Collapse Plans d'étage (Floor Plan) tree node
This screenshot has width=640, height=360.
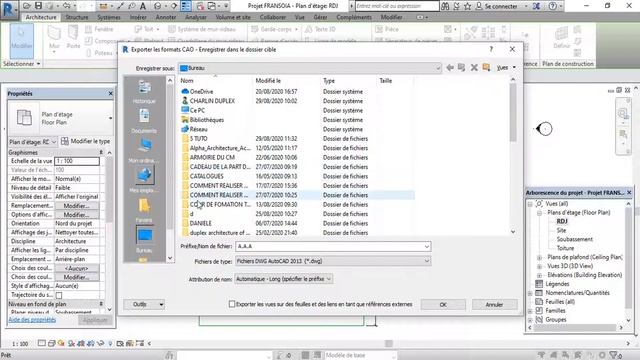point(539,213)
